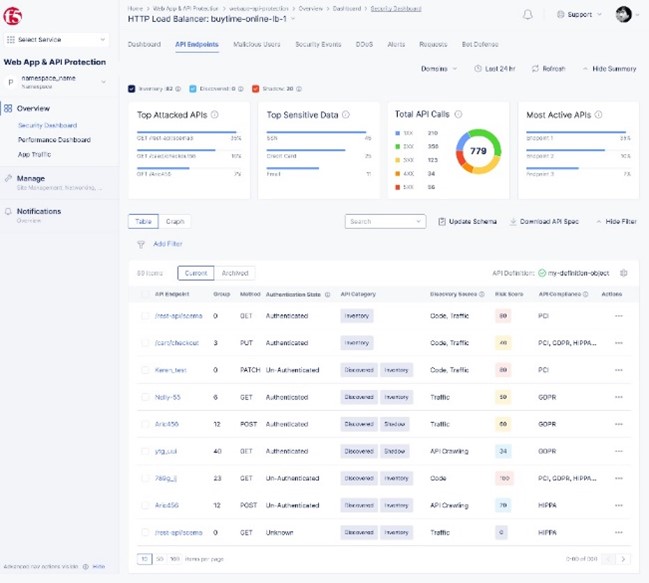Open the notifications bell icon

528,15
